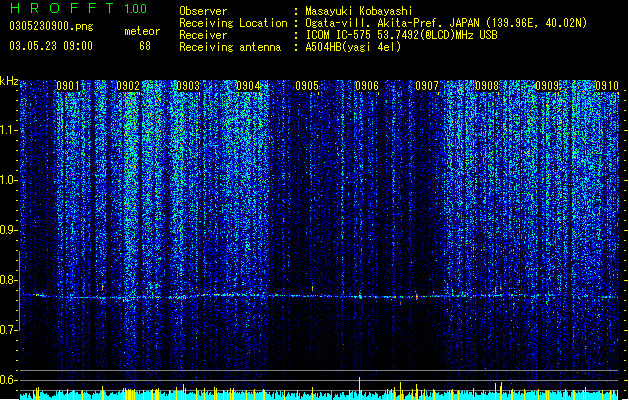The height and width of the screenshot is (400, 629).
Task: Click the 0.6 kHz axis label
Action: point(9,380)
